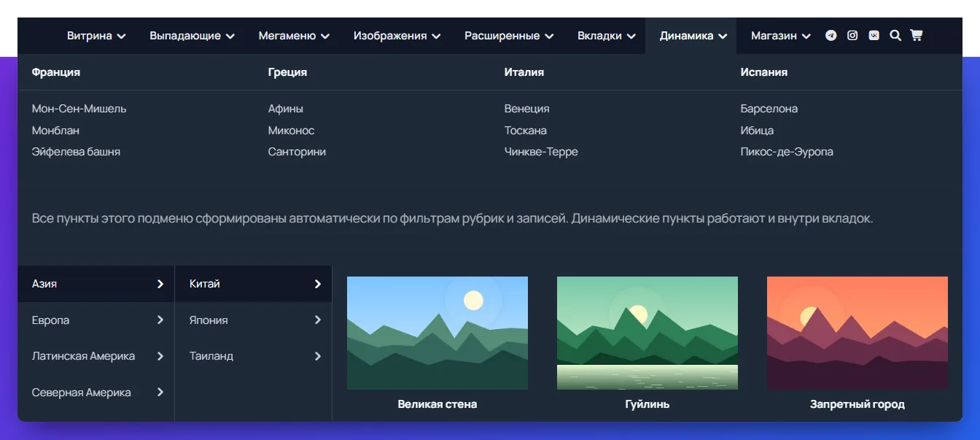Click the arrow next to Латинская Америка
This screenshot has height=440, width=980.
[x=160, y=356]
